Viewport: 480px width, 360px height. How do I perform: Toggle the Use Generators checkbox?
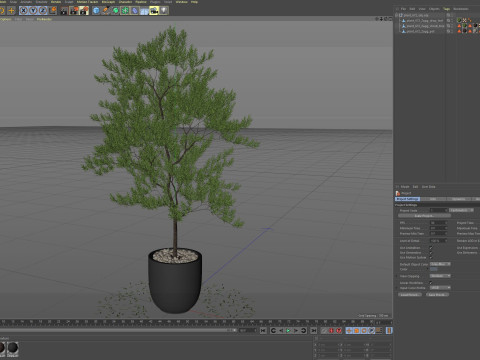click(x=431, y=253)
